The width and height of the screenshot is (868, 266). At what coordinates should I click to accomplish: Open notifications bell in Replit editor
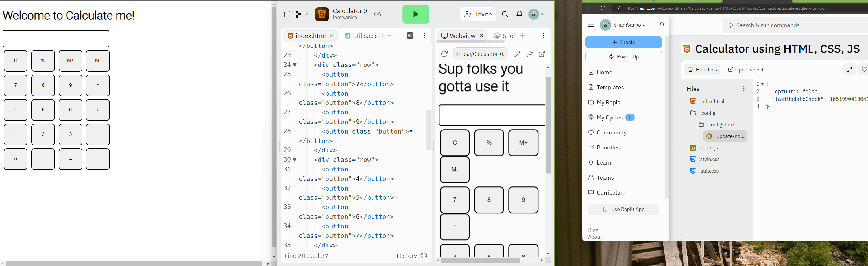click(519, 14)
